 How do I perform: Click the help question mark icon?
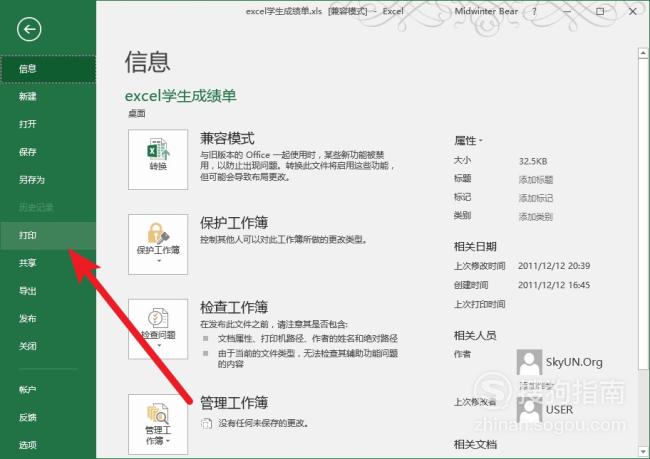click(534, 12)
